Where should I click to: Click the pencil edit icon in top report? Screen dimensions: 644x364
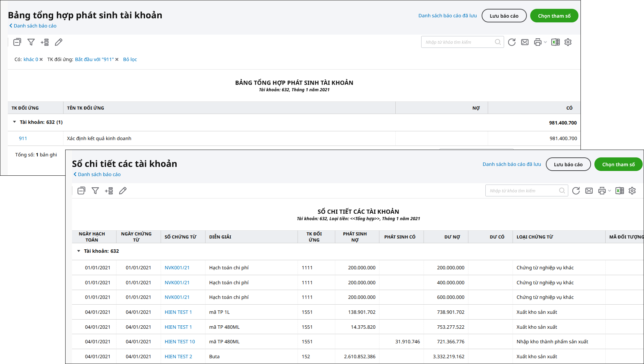tap(58, 42)
